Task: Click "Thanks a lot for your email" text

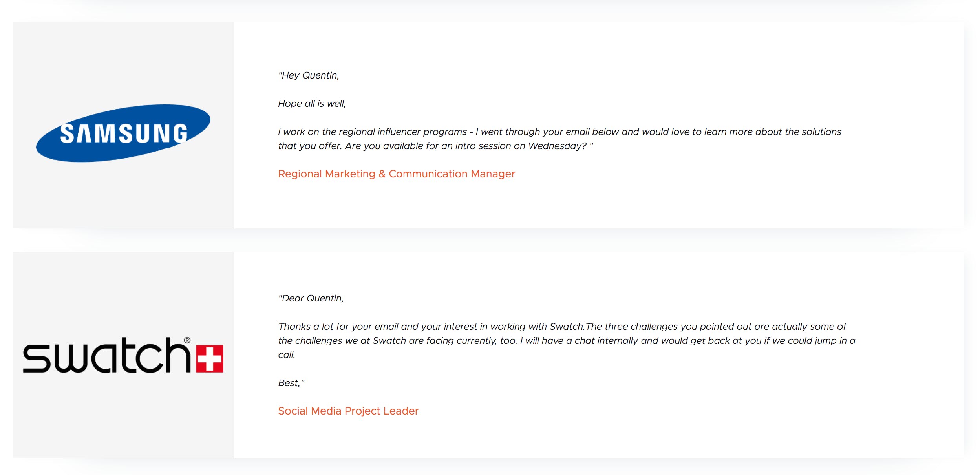Action: pyautogui.click(x=338, y=327)
